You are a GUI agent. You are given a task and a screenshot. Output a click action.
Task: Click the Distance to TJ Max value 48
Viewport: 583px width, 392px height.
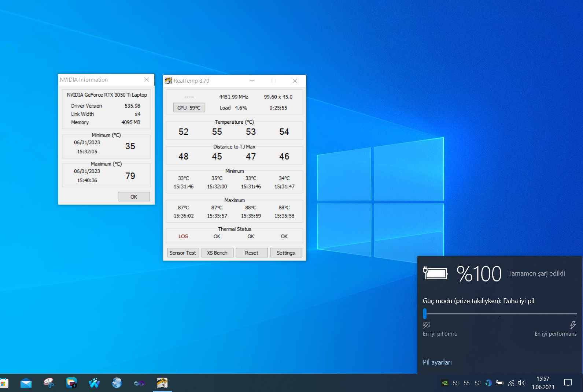(x=184, y=157)
